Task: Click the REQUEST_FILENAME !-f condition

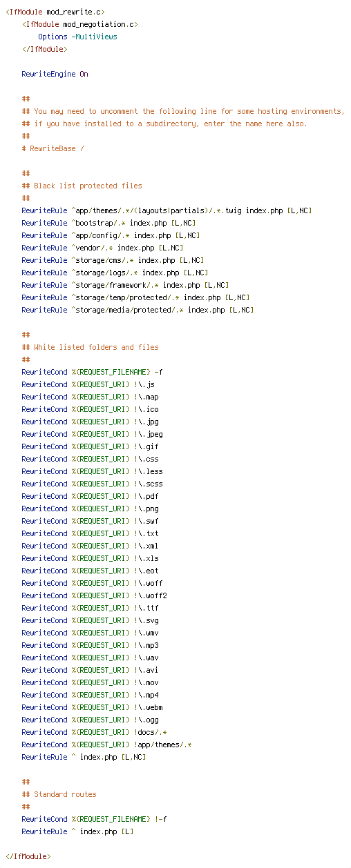Action: (x=94, y=819)
